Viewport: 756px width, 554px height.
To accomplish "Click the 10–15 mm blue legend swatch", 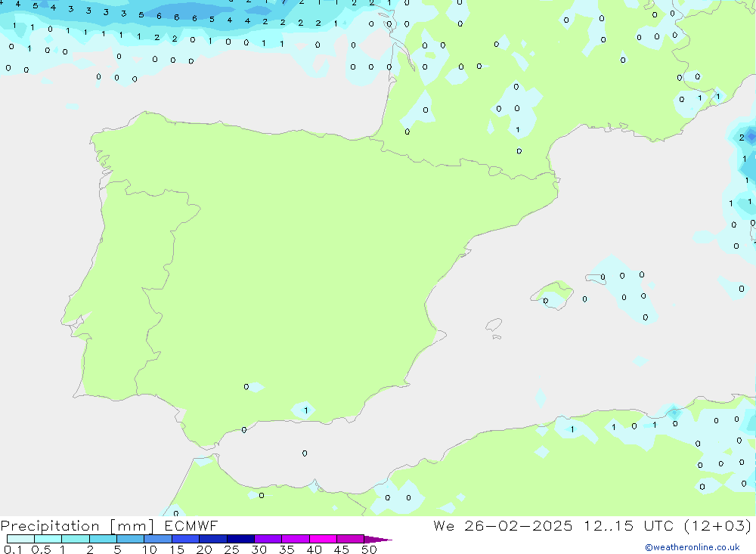I will pyautogui.click(x=158, y=539).
